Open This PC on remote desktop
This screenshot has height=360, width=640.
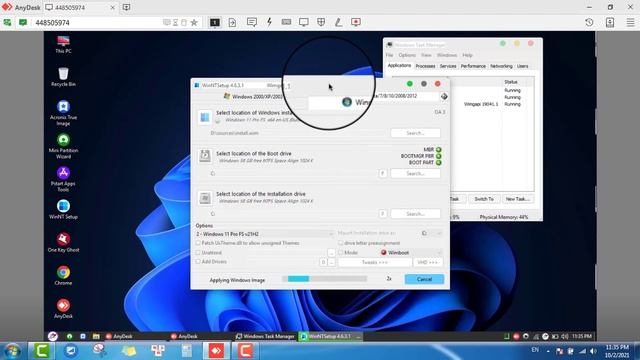pos(63,44)
